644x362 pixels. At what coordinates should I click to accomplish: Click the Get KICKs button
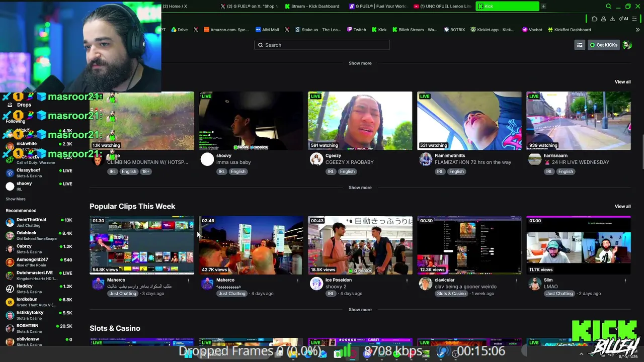604,45
